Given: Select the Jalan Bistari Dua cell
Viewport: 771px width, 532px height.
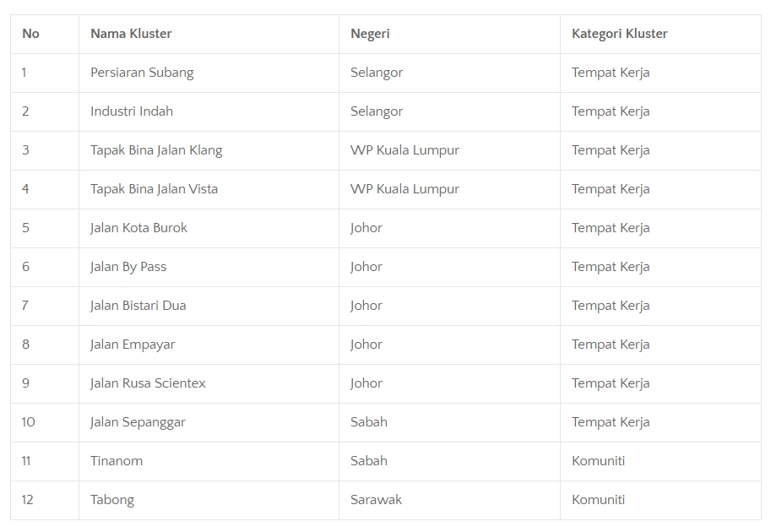Looking at the screenshot, I should [x=138, y=306].
